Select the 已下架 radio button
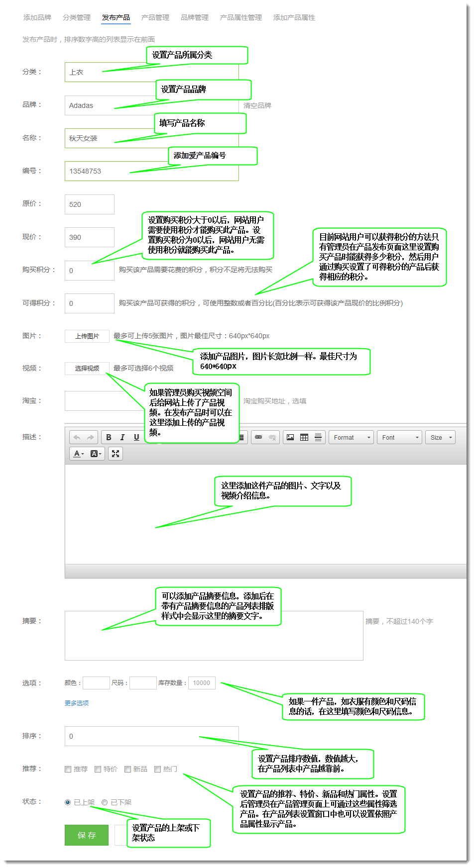Viewport: 474px width, 868px height. click(105, 802)
